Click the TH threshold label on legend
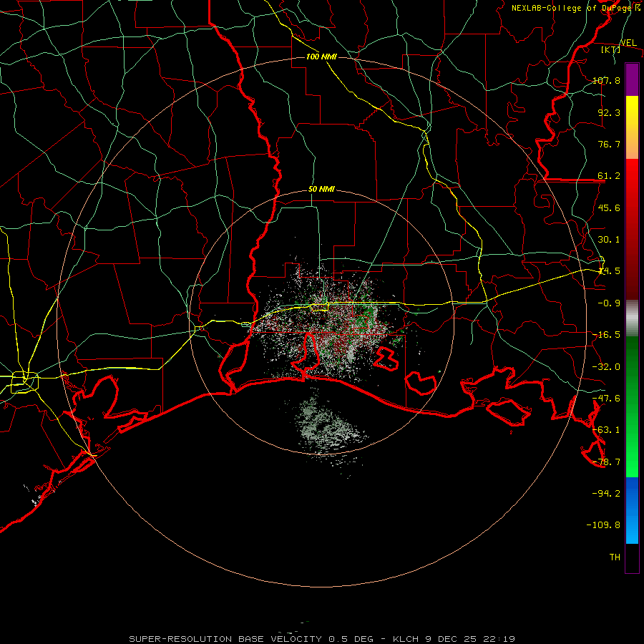The width and height of the screenshot is (644, 644). click(615, 557)
